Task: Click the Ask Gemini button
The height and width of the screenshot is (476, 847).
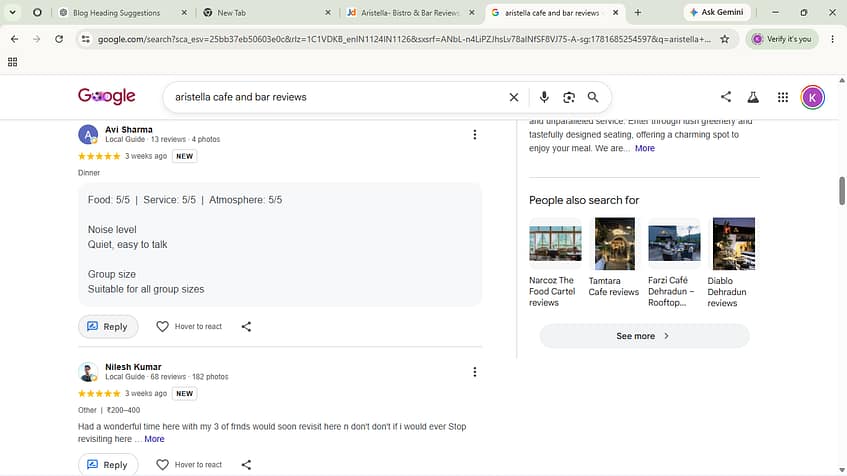Action: [716, 12]
